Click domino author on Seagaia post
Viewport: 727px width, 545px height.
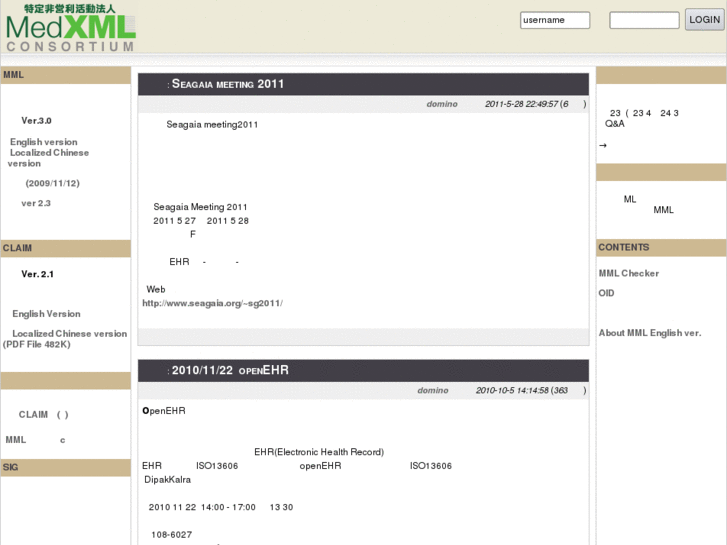point(442,104)
